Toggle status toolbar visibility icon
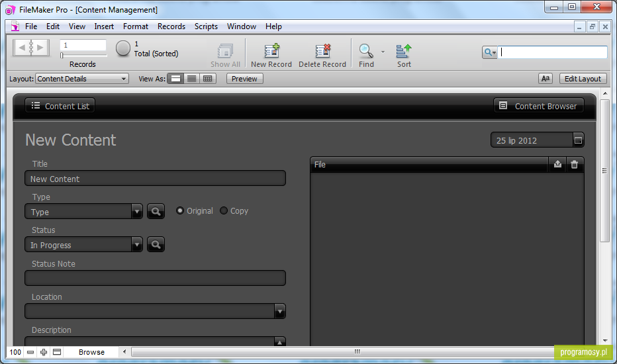The height and width of the screenshot is (364, 617). 57,352
